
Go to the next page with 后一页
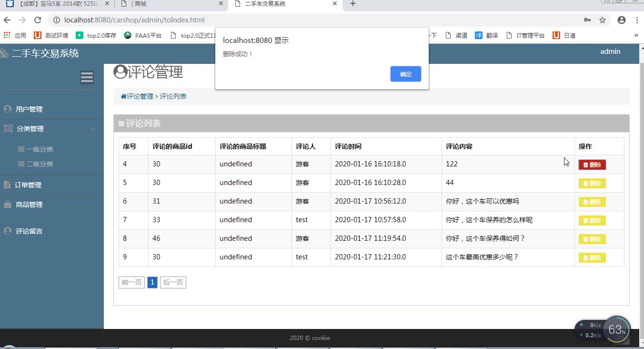click(173, 282)
